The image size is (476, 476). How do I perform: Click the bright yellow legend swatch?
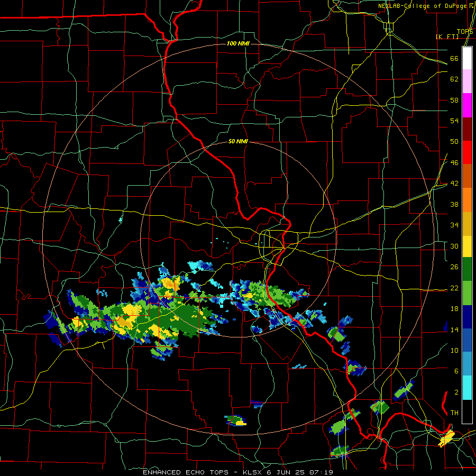467,246
